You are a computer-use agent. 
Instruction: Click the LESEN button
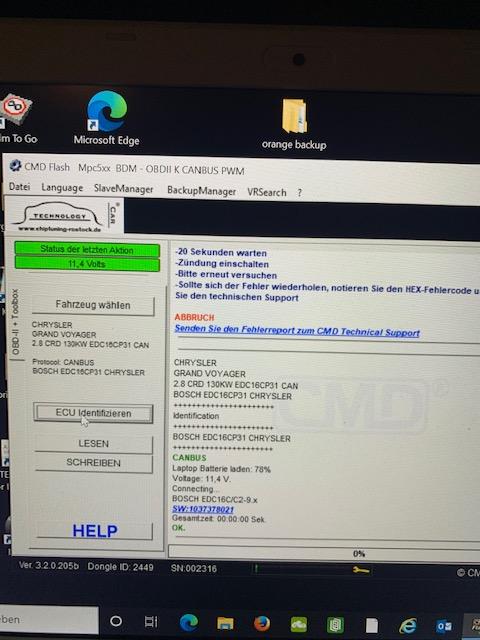pos(93,444)
